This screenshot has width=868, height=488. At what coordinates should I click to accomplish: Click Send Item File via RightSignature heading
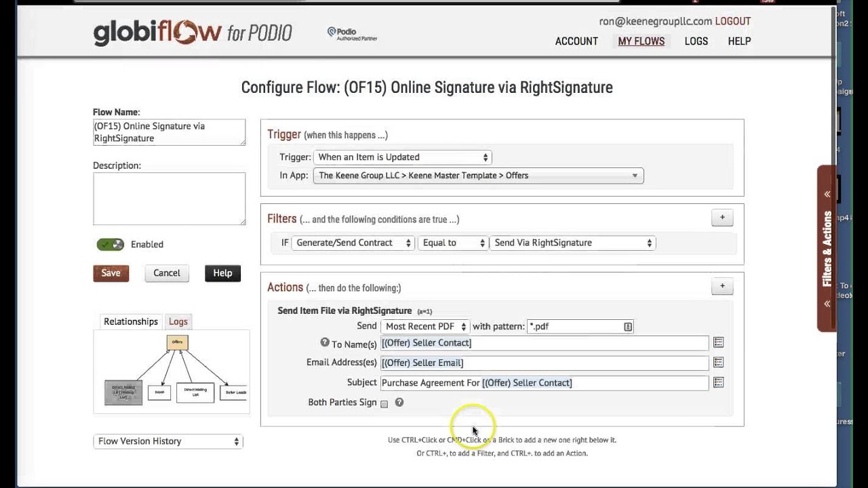coord(344,310)
